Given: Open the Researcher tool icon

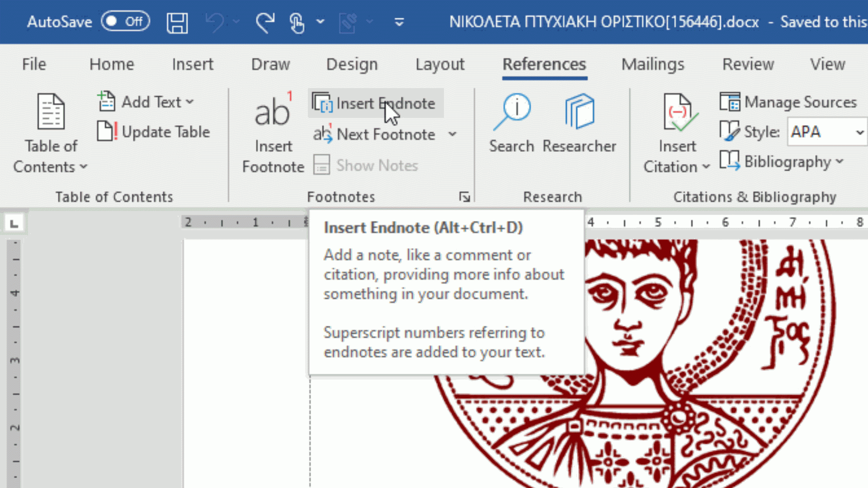Looking at the screenshot, I should click(x=579, y=112).
